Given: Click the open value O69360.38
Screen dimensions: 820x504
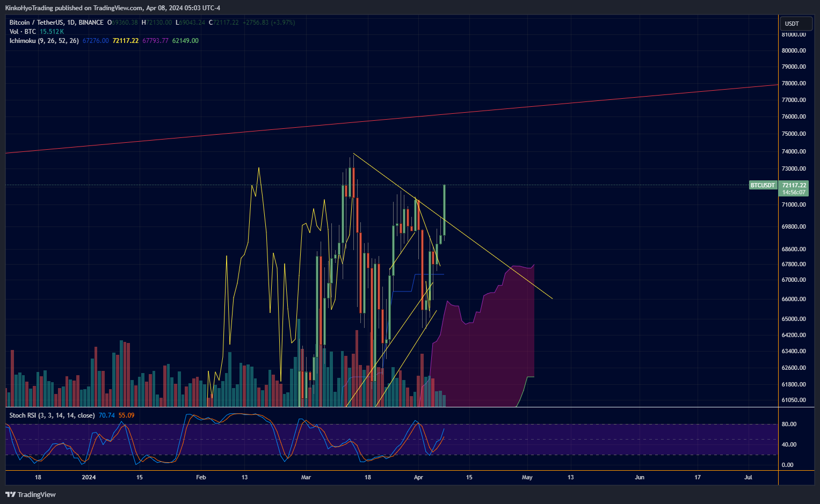Looking at the screenshot, I should [x=122, y=23].
